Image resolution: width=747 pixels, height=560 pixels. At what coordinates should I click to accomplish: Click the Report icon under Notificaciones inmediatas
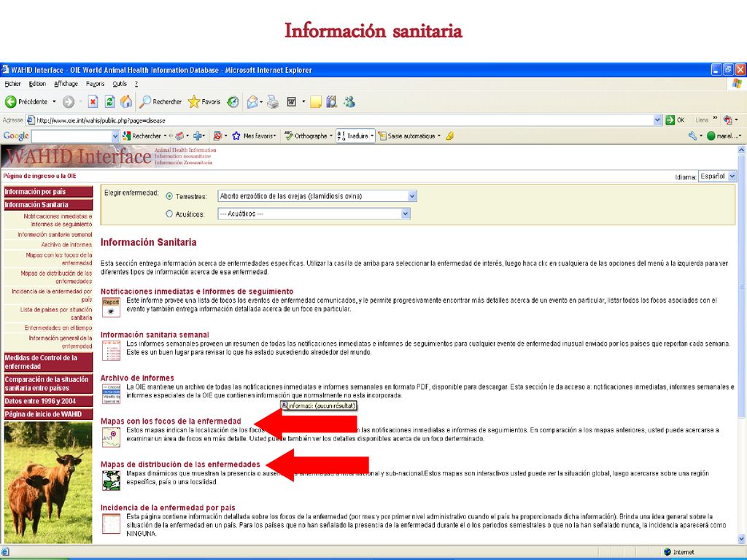pos(111,307)
